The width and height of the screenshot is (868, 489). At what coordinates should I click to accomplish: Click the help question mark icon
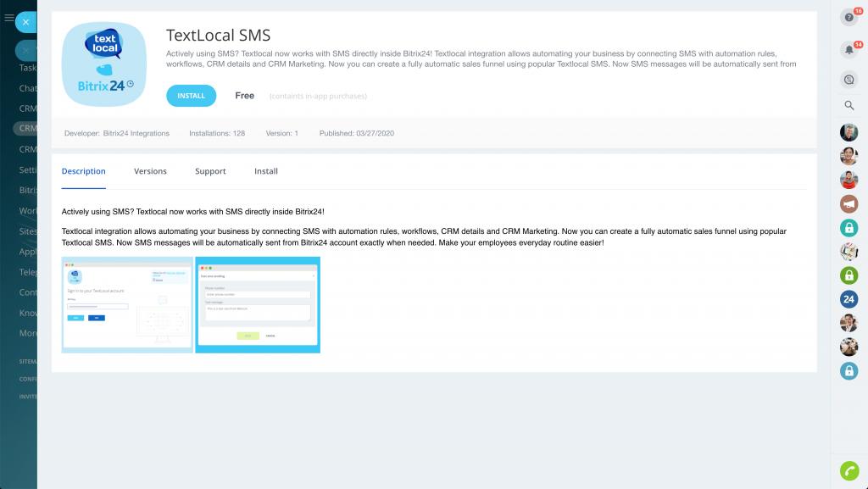[849, 18]
